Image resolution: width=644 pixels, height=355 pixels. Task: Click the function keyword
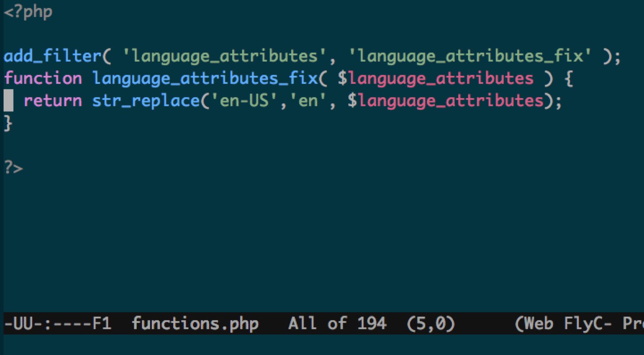coord(43,79)
